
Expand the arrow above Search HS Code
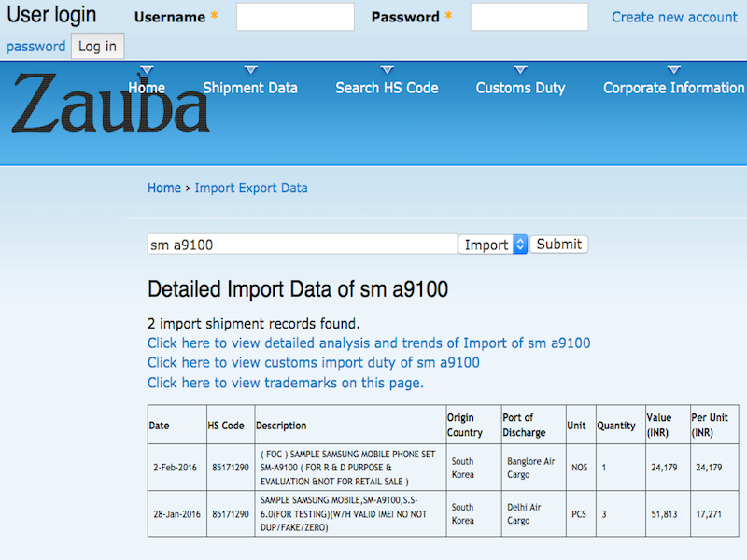(388, 71)
